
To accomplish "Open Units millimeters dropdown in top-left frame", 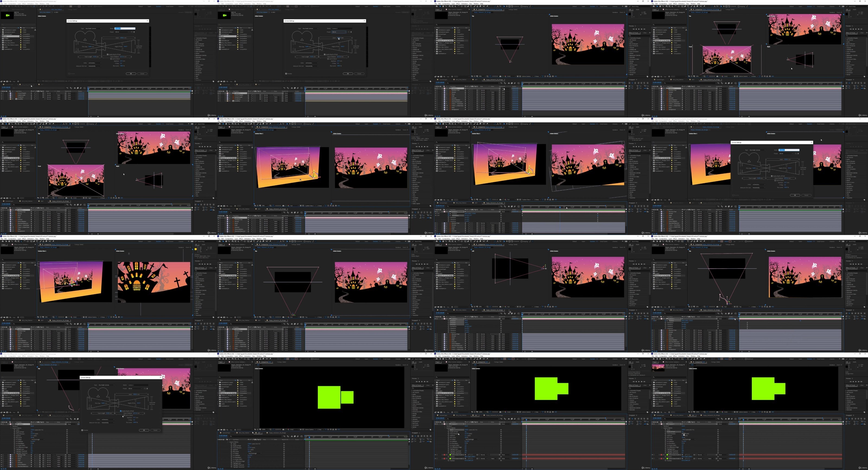I will point(95,63).
